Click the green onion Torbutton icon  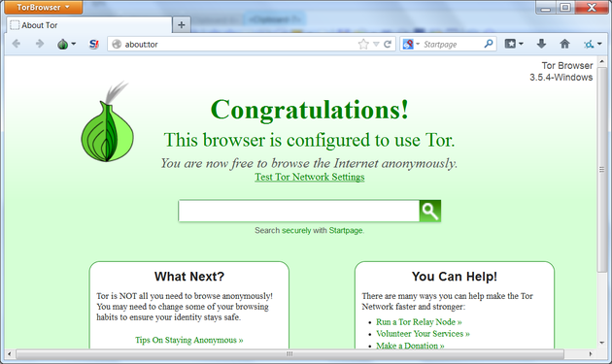click(63, 44)
